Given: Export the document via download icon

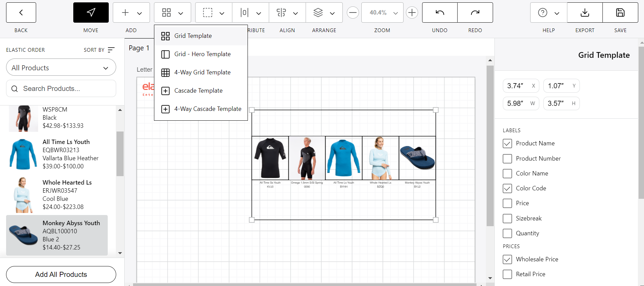Looking at the screenshot, I should click(585, 13).
